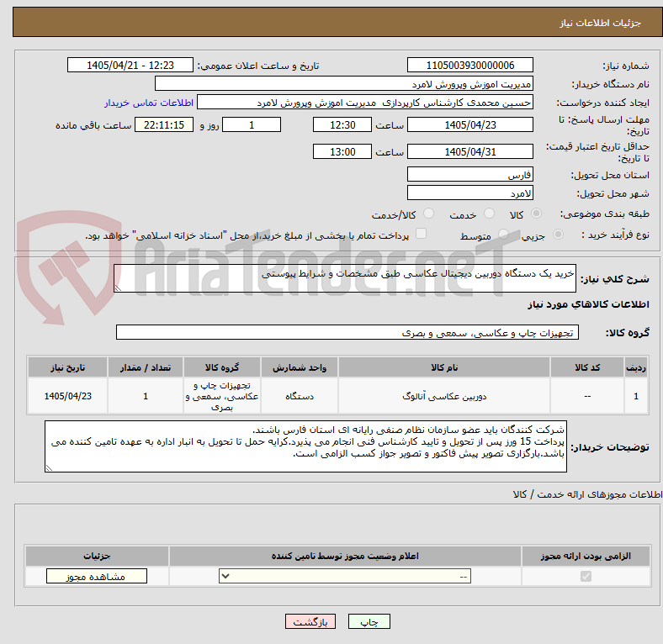Click the الزامی بودن ارائه مجوز header
This screenshot has width=663, height=644.
tap(586, 556)
